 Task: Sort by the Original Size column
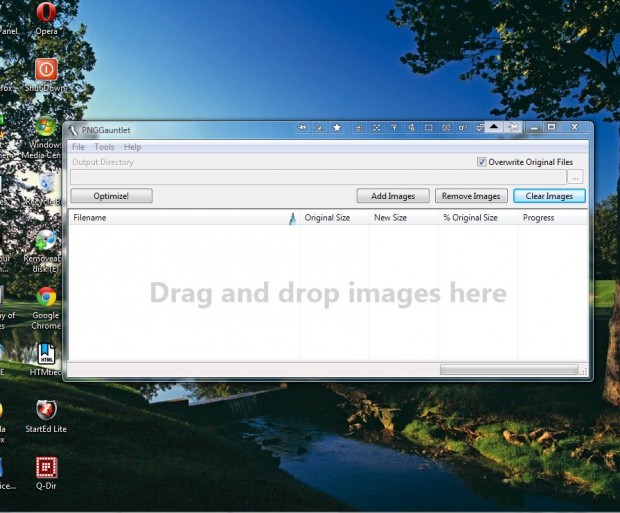pos(334,218)
